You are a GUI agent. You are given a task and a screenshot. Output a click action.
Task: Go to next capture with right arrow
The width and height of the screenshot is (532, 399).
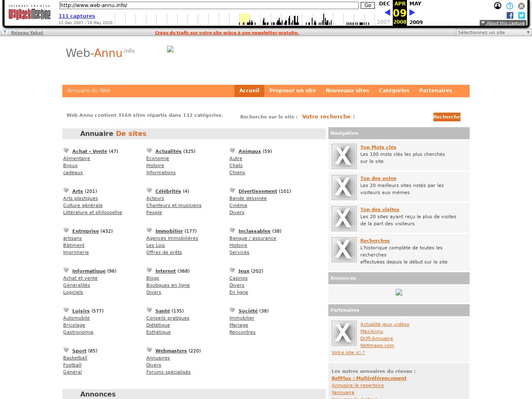(x=412, y=12)
